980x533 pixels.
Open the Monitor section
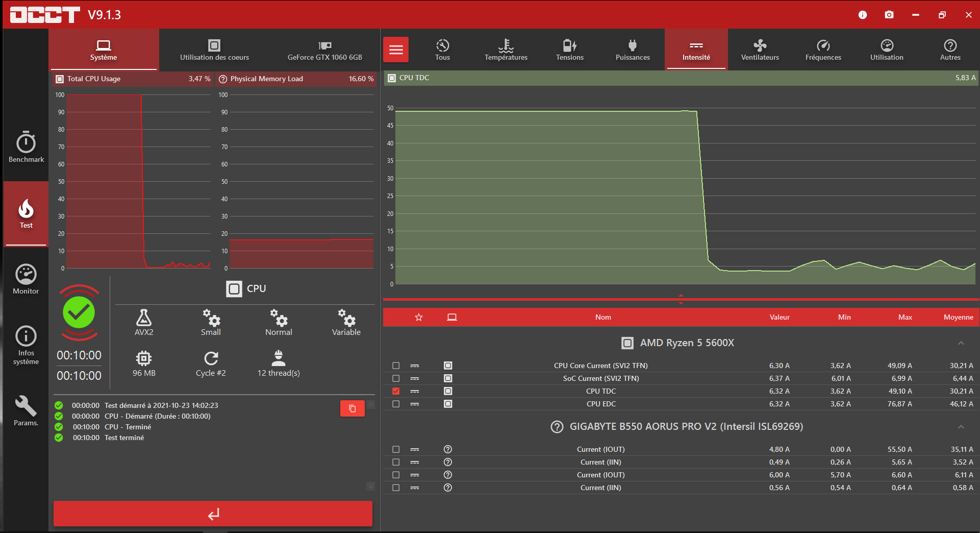click(x=26, y=279)
